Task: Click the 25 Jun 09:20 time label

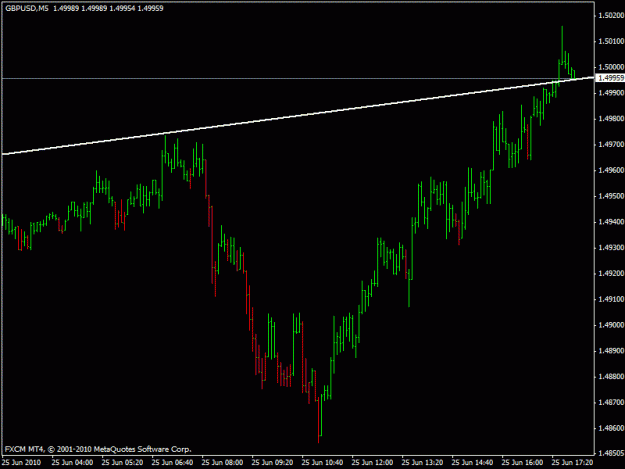Action: [273, 463]
